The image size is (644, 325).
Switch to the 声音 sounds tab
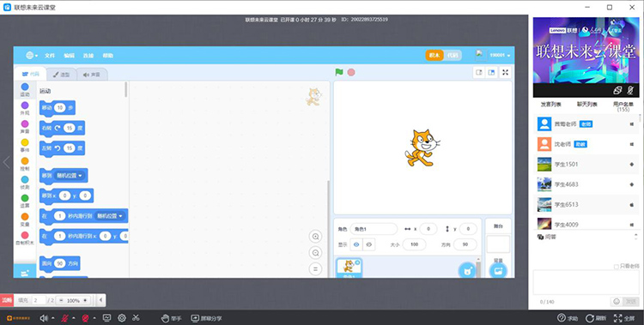click(x=92, y=75)
